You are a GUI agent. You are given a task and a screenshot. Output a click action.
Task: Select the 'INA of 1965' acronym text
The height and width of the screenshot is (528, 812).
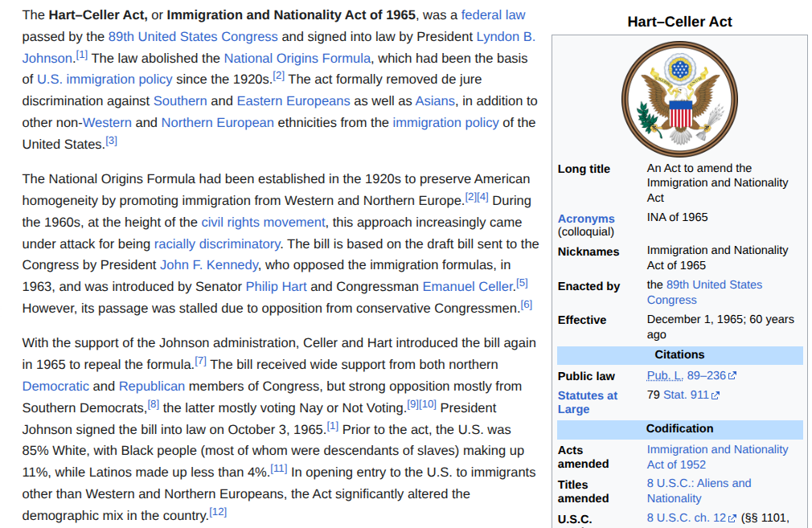pos(677,218)
